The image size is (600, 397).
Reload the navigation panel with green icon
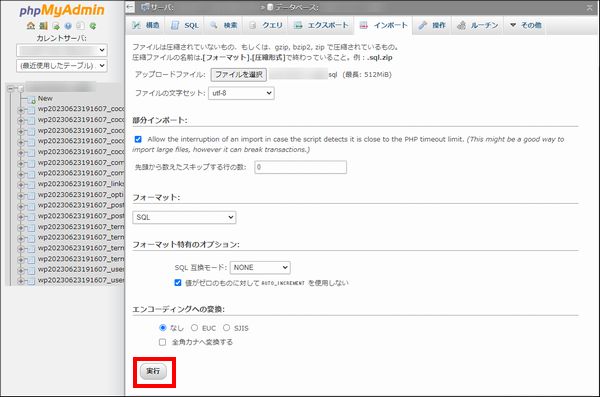[93, 26]
